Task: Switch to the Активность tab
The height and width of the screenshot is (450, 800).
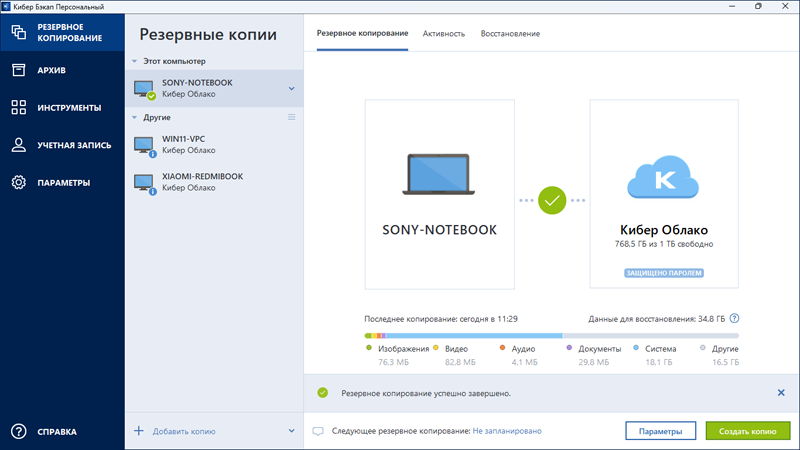Action: click(443, 34)
